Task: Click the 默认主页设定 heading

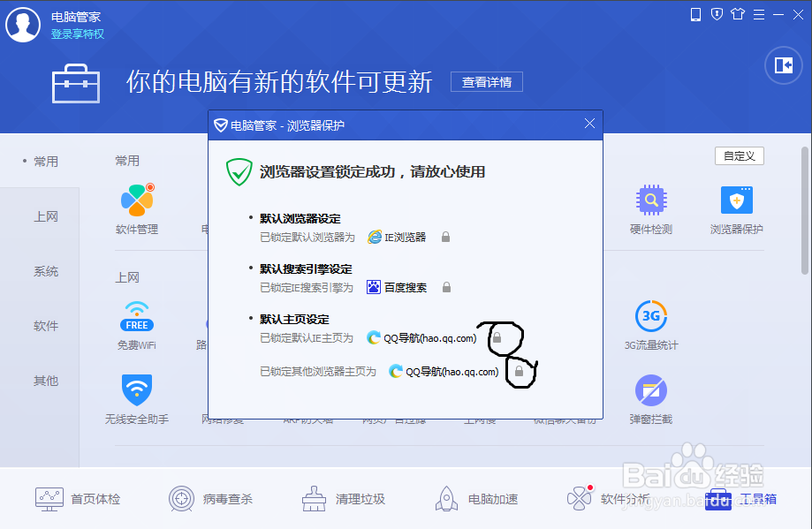Action: click(x=294, y=320)
